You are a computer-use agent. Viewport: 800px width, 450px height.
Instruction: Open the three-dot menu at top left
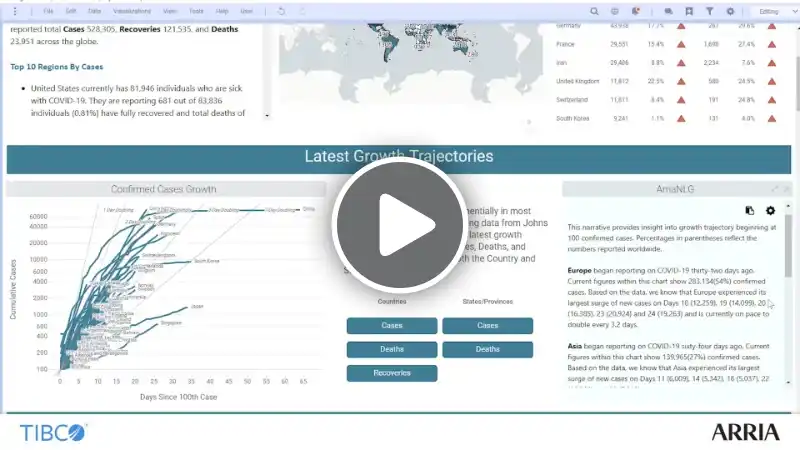(15, 11)
